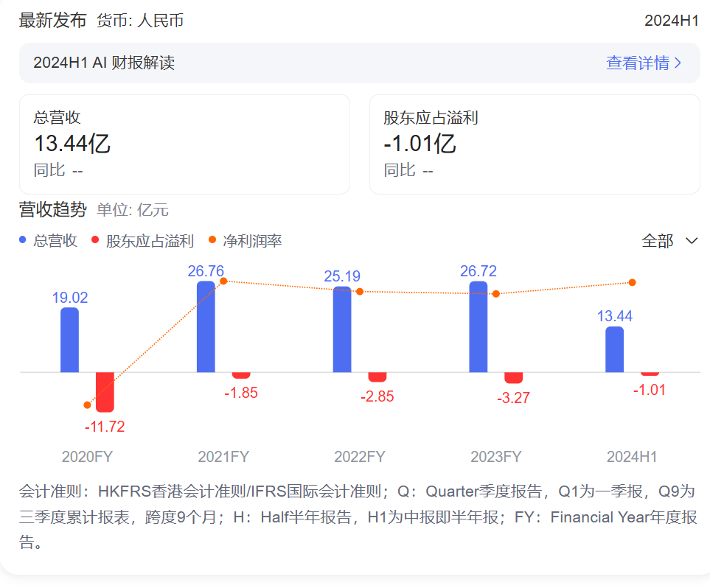Select the 2021FY revenue bar 26.76

[206, 326]
